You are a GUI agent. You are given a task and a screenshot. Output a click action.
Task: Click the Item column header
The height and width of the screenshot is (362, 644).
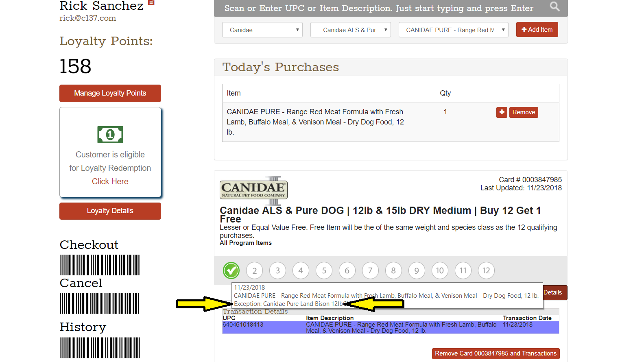[x=234, y=93]
